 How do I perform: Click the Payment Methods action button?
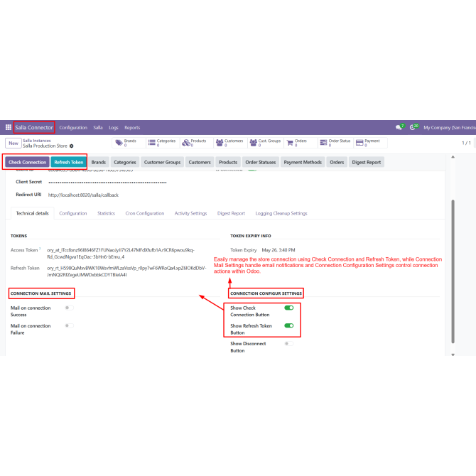[303, 162]
